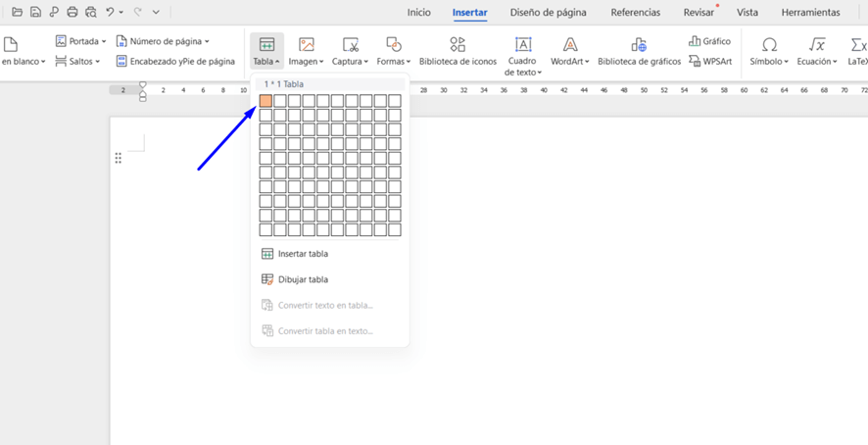The height and width of the screenshot is (445, 868).
Task: Click the Portada cover page dropdown
Action: click(80, 41)
